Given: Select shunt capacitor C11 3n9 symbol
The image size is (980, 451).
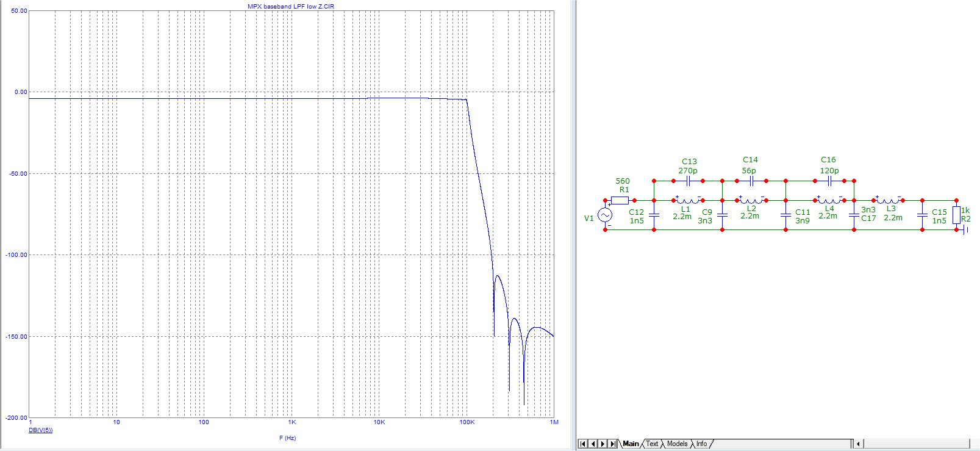Looking at the screenshot, I should (785, 215).
